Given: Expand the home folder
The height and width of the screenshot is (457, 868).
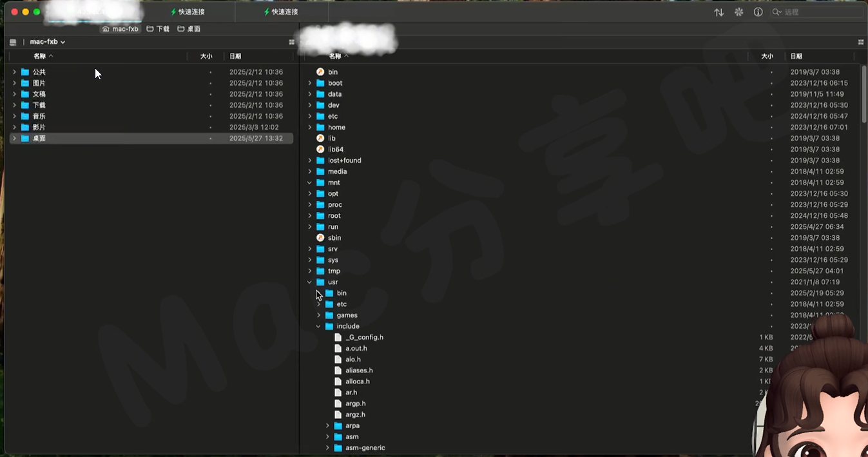Looking at the screenshot, I should click(309, 128).
